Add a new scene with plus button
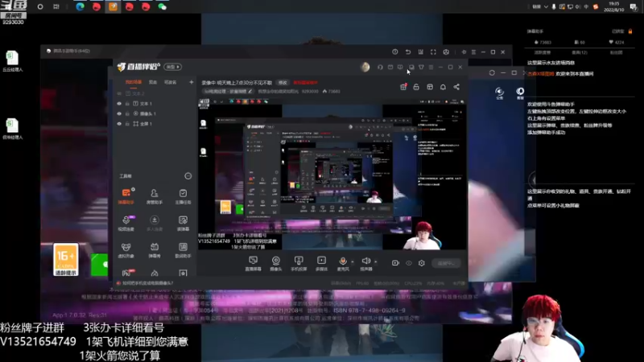 [x=191, y=82]
